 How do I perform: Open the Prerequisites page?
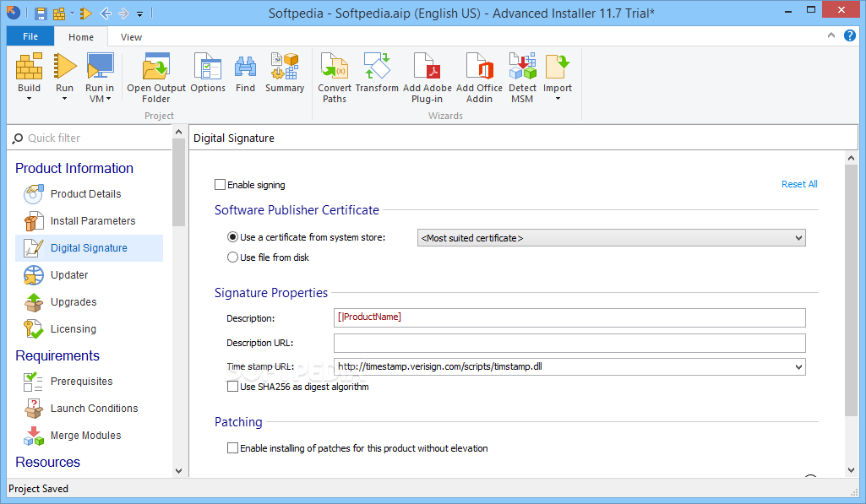pyautogui.click(x=89, y=382)
